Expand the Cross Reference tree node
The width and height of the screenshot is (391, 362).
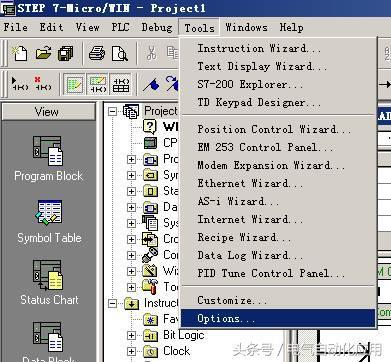click(131, 239)
